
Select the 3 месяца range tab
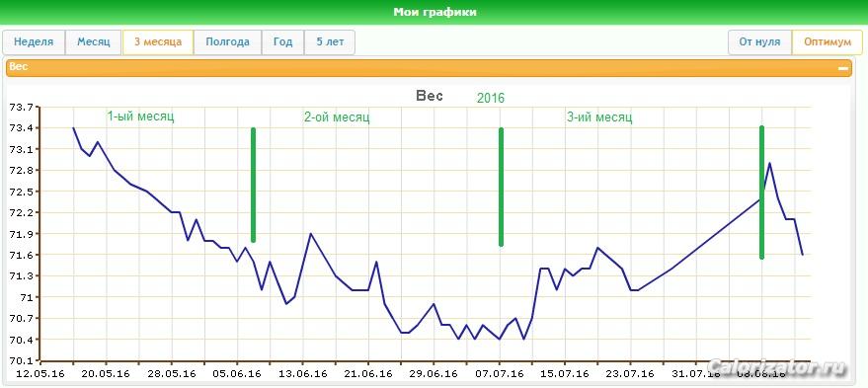tap(158, 42)
